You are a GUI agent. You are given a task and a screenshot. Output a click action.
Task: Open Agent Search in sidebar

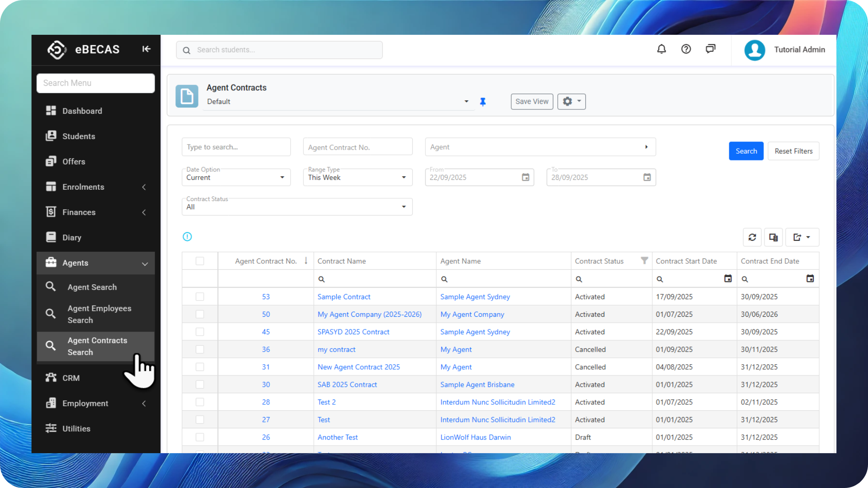[92, 287]
